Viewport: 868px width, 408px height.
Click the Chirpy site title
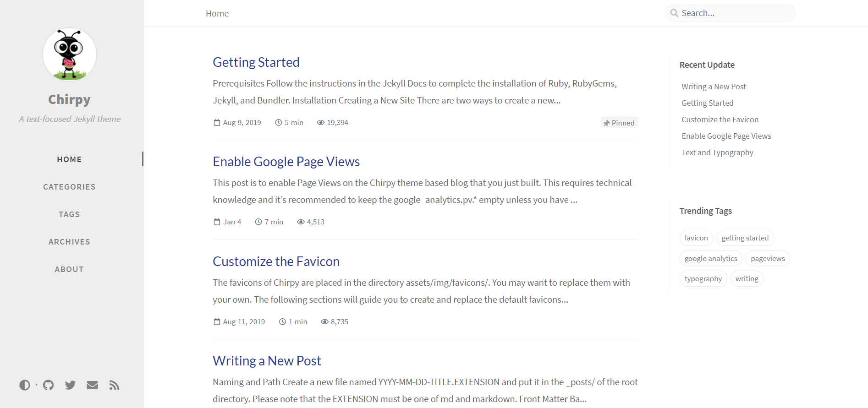(x=69, y=99)
